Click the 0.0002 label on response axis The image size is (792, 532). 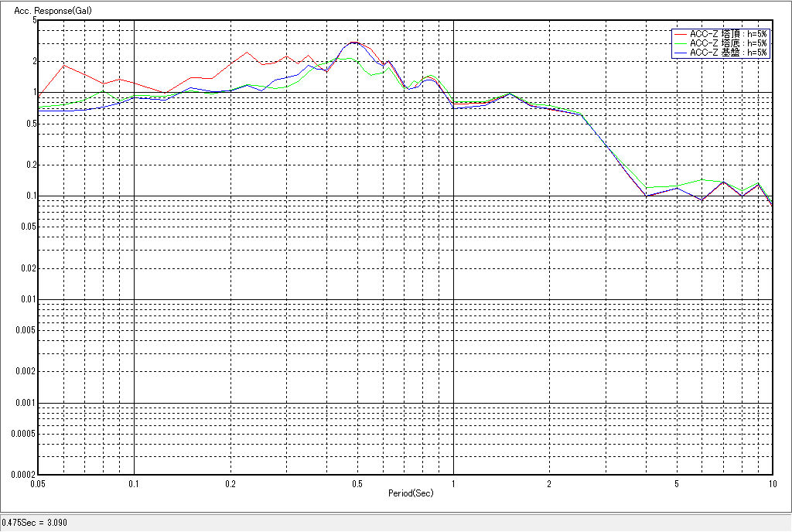[22, 474]
